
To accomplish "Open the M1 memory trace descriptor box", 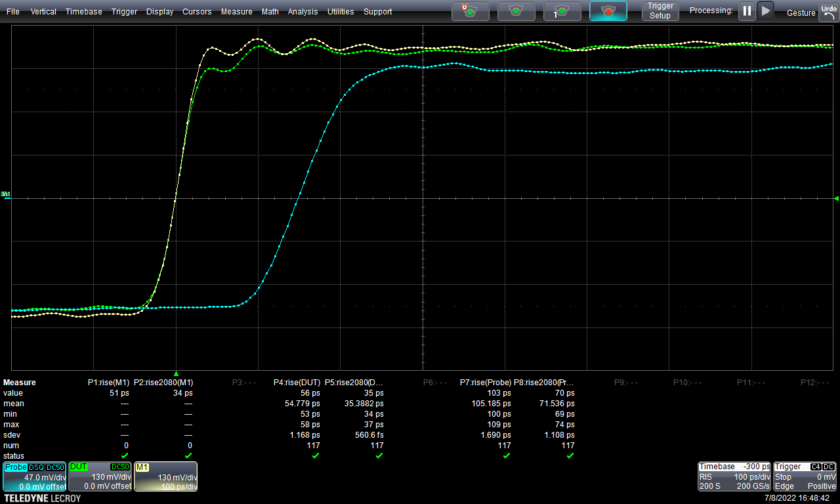I will [165, 476].
